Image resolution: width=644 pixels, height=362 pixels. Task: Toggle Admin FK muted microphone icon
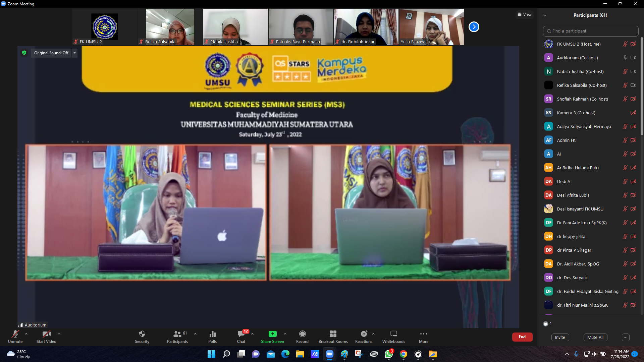pos(625,140)
